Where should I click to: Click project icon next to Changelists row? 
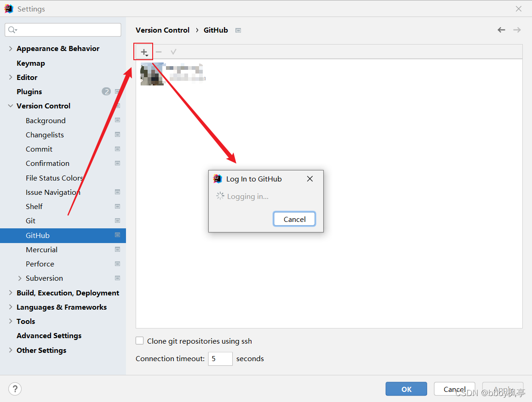(117, 135)
